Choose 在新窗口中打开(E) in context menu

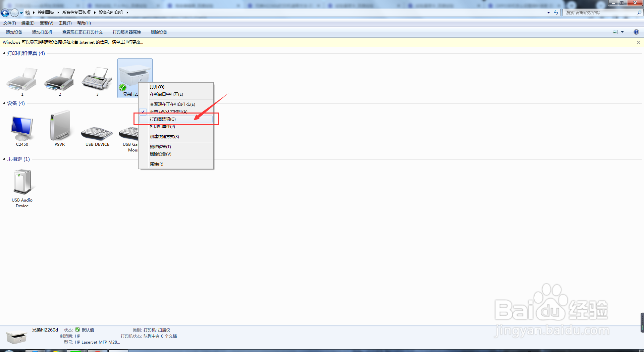tap(176, 94)
